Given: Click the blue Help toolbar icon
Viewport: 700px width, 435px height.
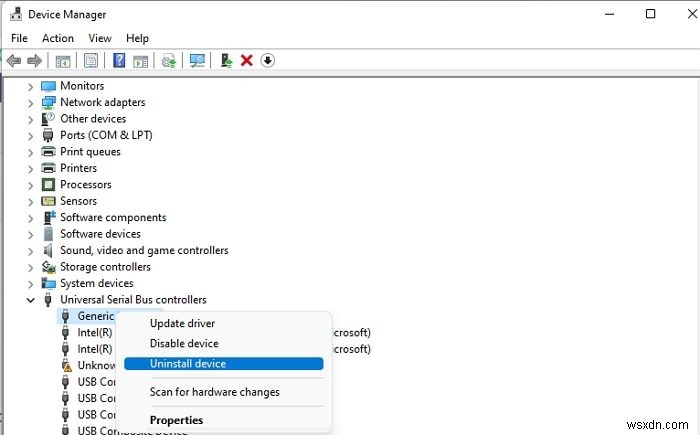Looking at the screenshot, I should tap(119, 60).
